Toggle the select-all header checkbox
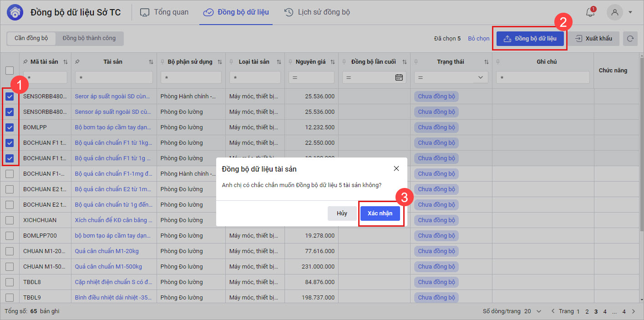Screen dimensions: 644x320 pos(10,71)
